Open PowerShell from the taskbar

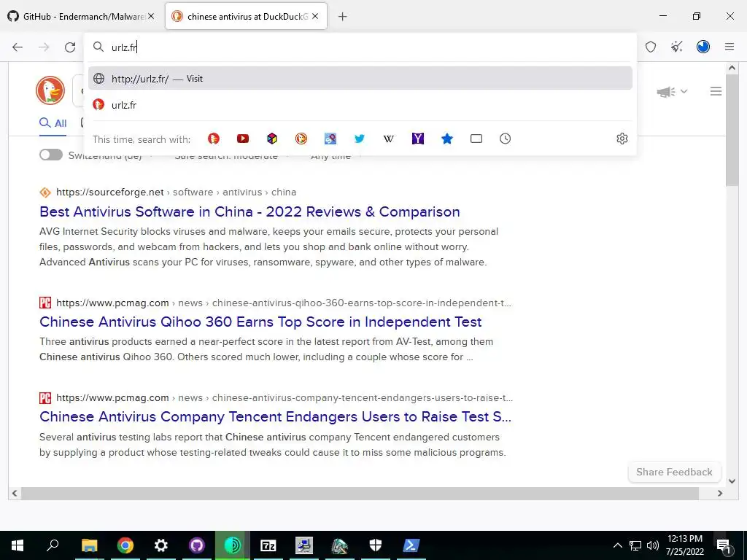pyautogui.click(x=411, y=545)
